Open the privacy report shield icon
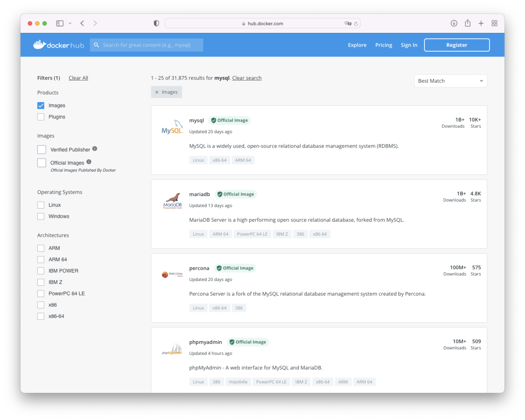Image resolution: width=525 pixels, height=420 pixels. click(156, 23)
